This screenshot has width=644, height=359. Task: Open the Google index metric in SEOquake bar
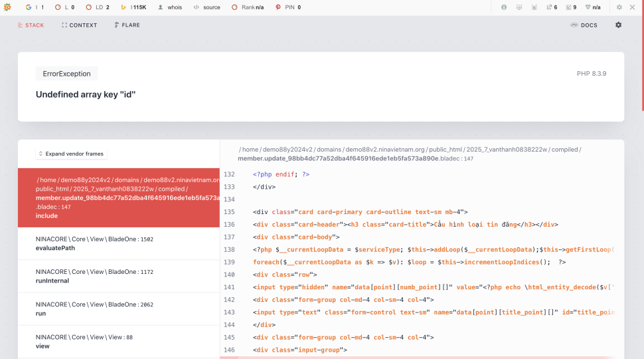(x=35, y=7)
